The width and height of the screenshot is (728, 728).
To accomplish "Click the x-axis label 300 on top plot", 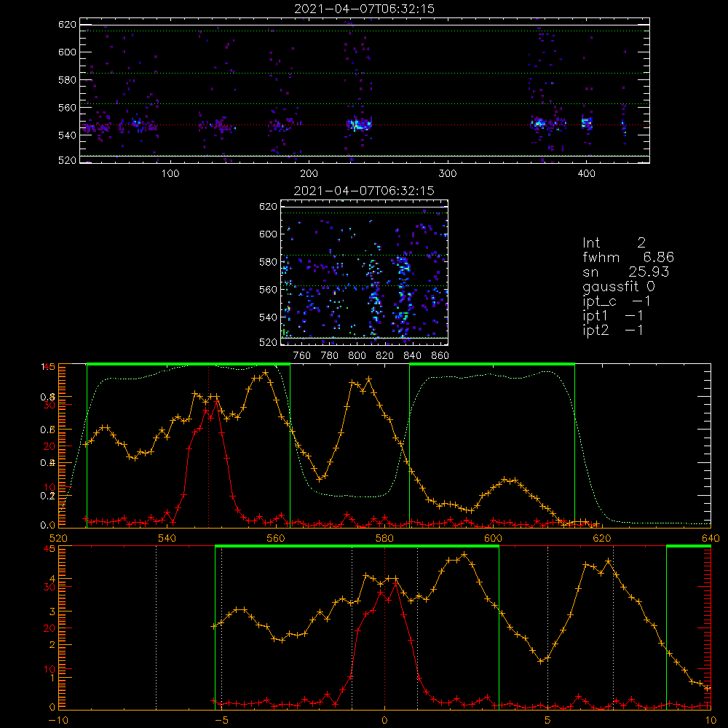I will [448, 174].
